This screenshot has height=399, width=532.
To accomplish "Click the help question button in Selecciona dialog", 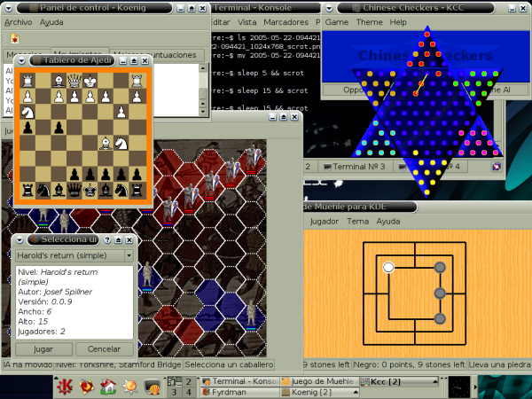I will [x=107, y=240].
